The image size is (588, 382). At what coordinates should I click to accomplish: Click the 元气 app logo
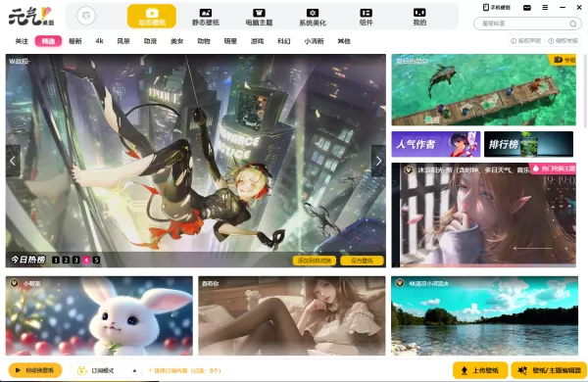click(x=31, y=17)
